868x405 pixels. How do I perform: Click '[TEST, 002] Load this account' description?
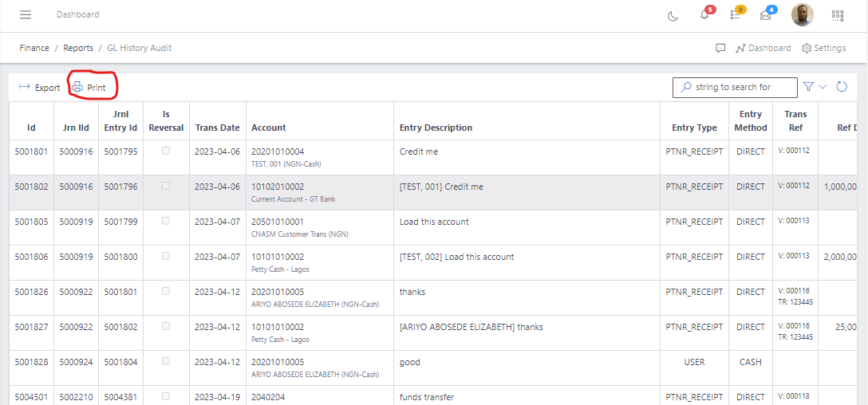tap(456, 257)
